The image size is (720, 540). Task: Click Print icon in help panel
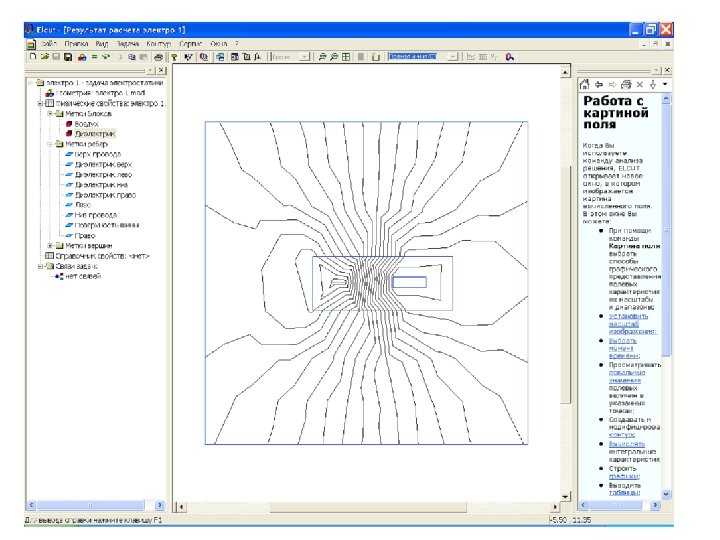pos(626,84)
